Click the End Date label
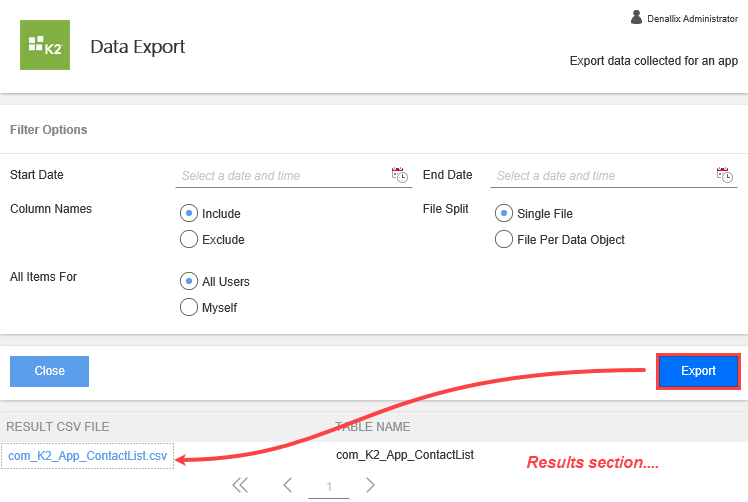 pyautogui.click(x=447, y=175)
